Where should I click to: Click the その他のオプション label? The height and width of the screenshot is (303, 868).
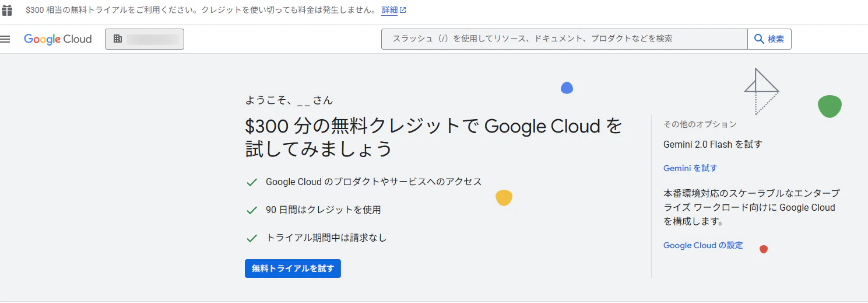tap(700, 124)
